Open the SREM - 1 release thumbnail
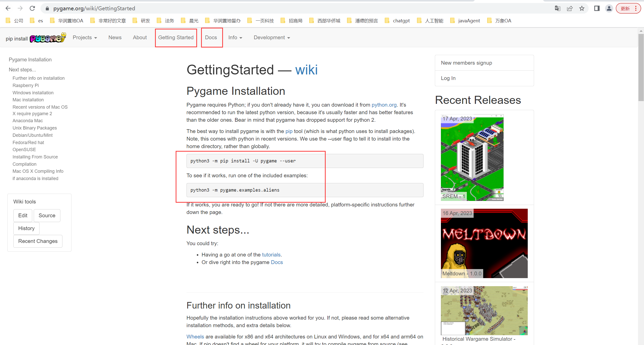The width and height of the screenshot is (644, 345). tap(472, 158)
